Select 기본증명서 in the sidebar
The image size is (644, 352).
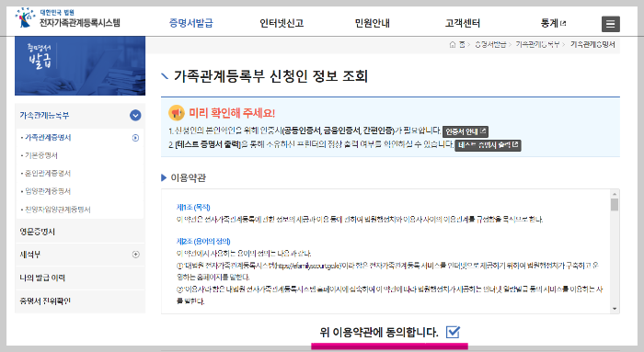41,155
